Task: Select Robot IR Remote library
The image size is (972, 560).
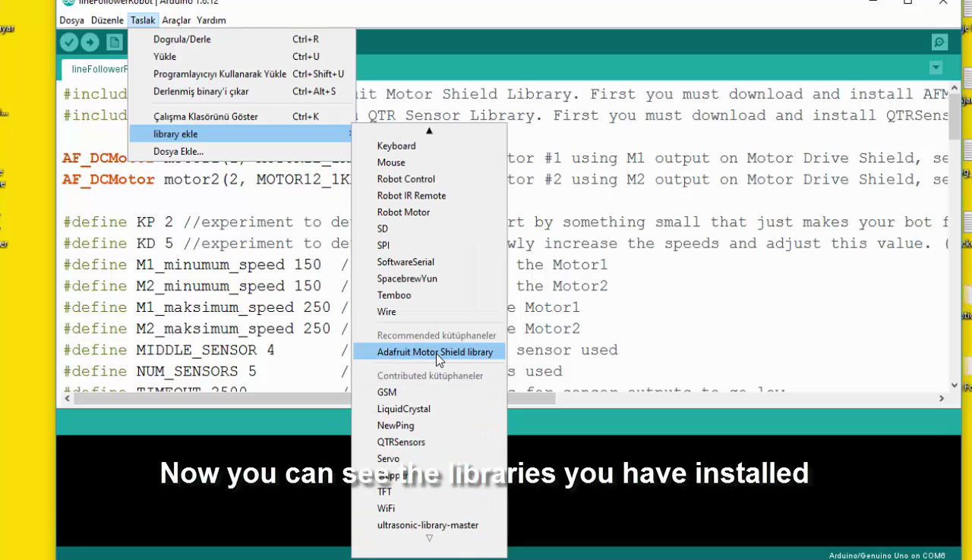Action: click(429, 196)
